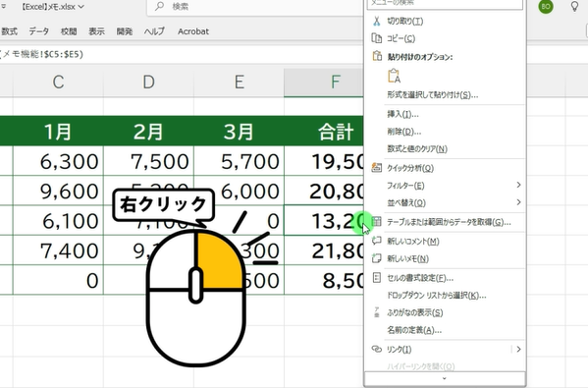Click cell with value 9,600
Viewport: 588px width, 388px height.
click(x=58, y=191)
